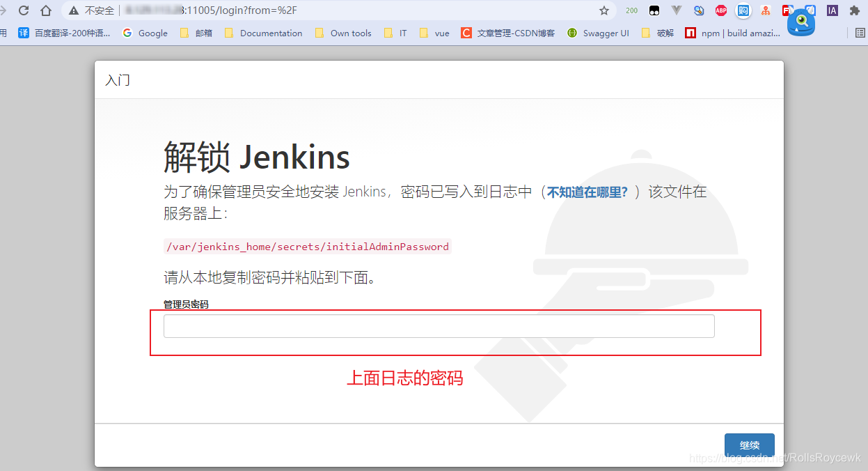The image size is (868, 471).
Task: Focus the 管理员密码 input field
Action: [x=439, y=326]
